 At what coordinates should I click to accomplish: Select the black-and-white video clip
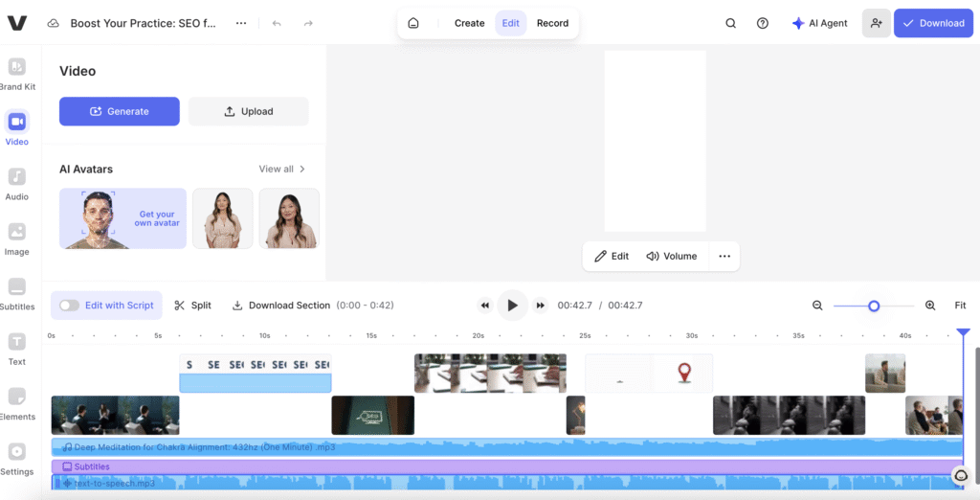pyautogui.click(x=789, y=415)
